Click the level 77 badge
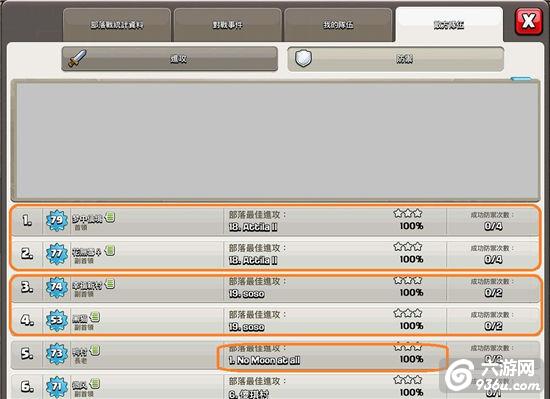 57,253
